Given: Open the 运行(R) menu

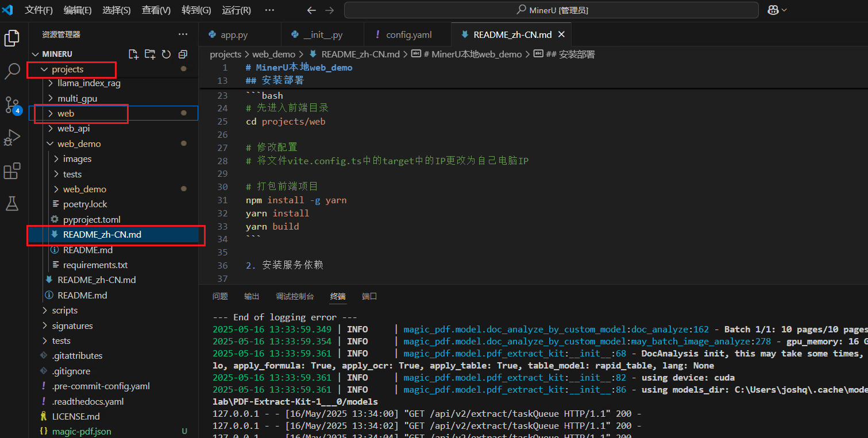Looking at the screenshot, I should point(236,10).
